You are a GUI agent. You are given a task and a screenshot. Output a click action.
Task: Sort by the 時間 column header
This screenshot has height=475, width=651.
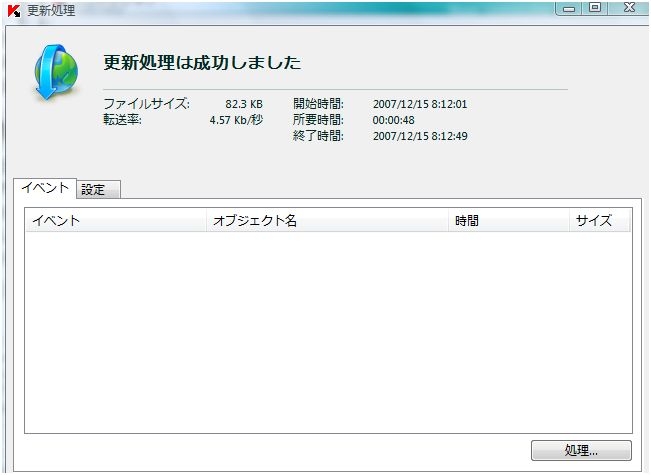pos(509,220)
